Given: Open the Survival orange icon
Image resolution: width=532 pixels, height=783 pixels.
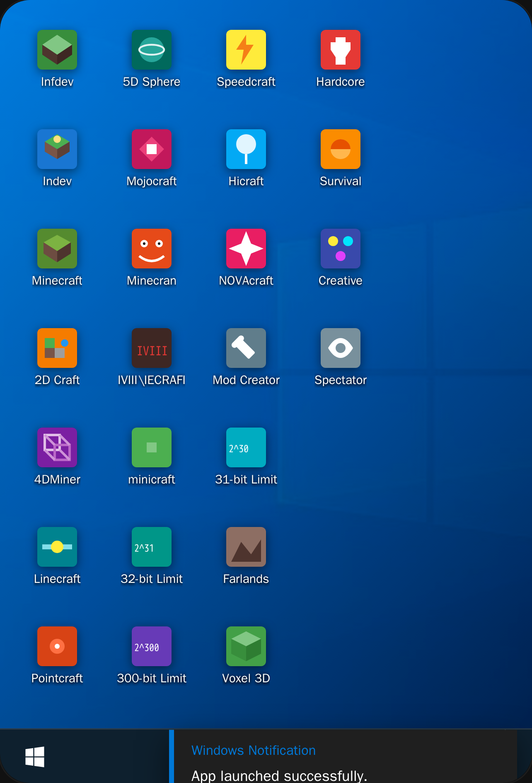Looking at the screenshot, I should [x=341, y=149].
